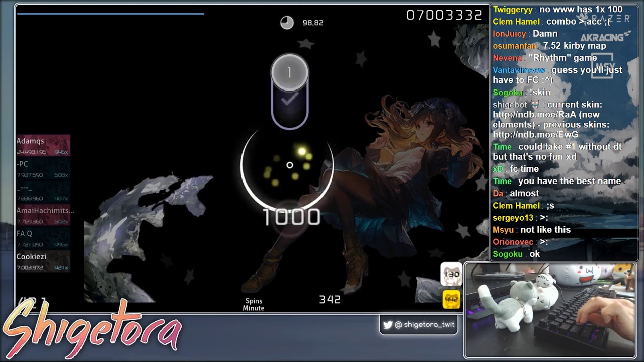Click the spins per minute value 342
Screen dimensions: 644x362
[330, 300]
